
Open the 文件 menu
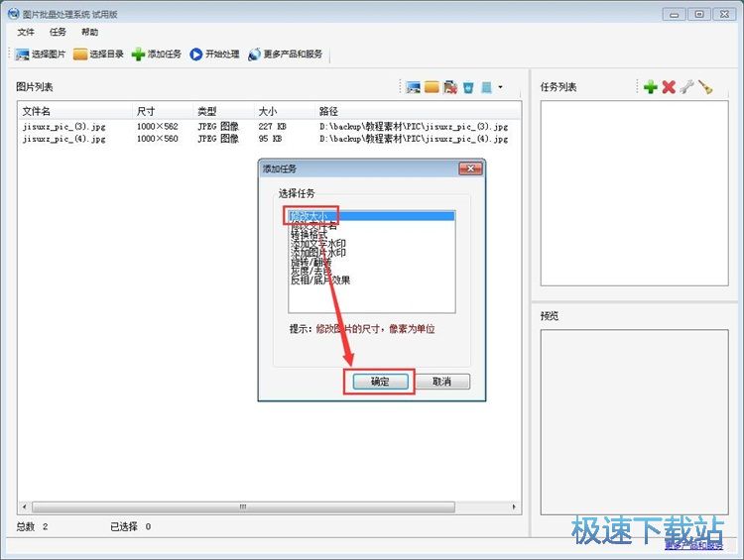tap(26, 33)
